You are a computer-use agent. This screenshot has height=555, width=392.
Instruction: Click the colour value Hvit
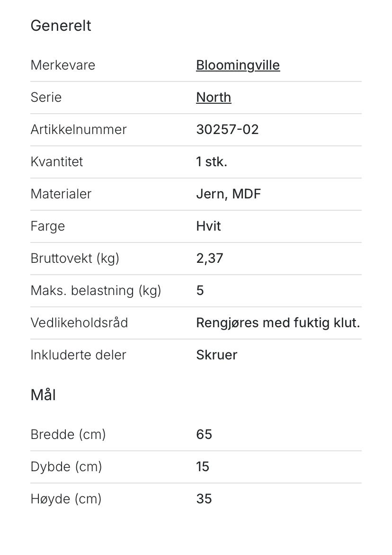click(208, 226)
